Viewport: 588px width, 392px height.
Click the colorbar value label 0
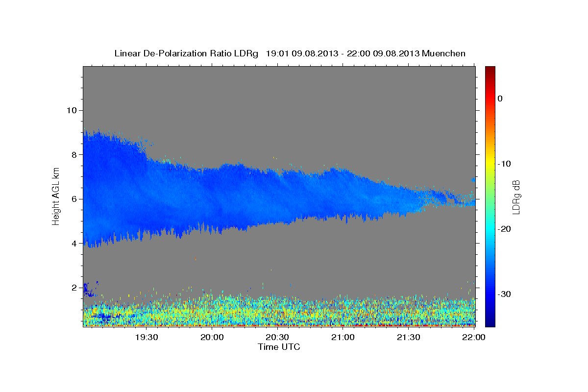click(500, 98)
